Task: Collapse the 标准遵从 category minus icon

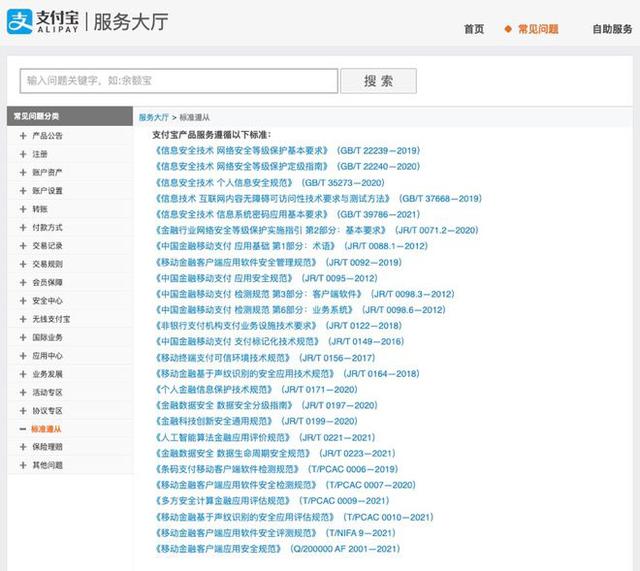Action: 23,429
